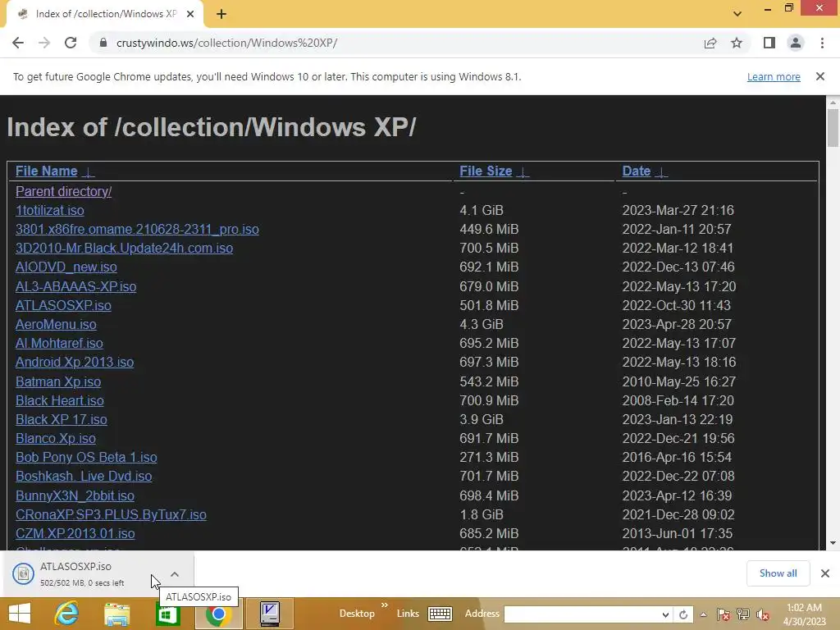The image size is (840, 630).
Task: Click the taskbar Address input field
Action: tap(582, 614)
